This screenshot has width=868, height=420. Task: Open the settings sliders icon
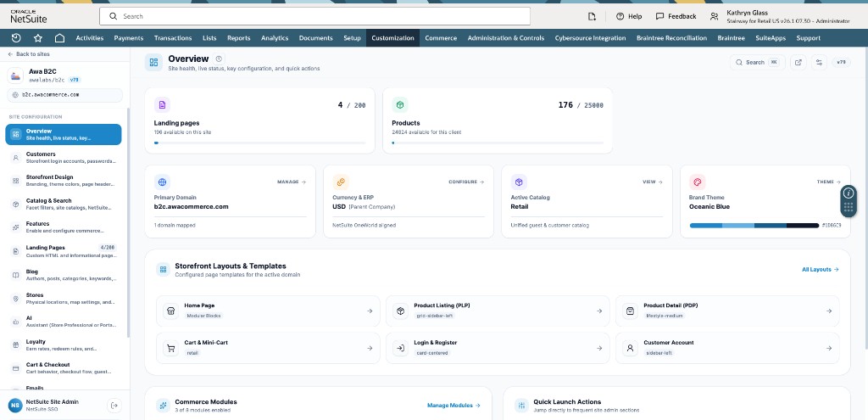click(x=820, y=63)
